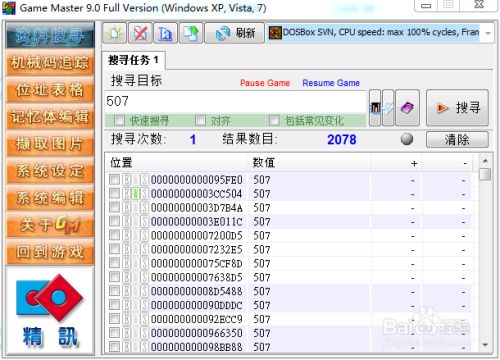Select address row 000000000098BB88
500x360 pixels.
[288, 347]
